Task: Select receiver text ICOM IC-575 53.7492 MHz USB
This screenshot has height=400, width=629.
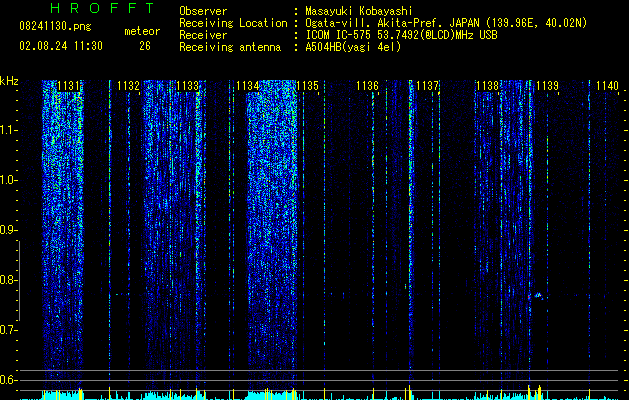Action: (401, 35)
